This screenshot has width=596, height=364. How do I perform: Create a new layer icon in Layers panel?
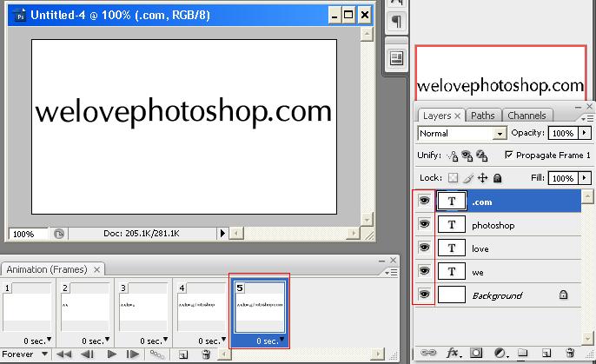546,353
